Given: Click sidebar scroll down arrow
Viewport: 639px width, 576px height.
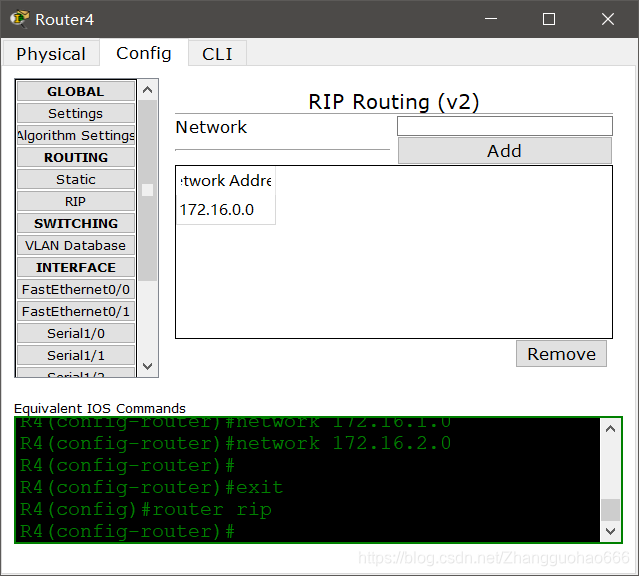Looking at the screenshot, I should 148,366.
